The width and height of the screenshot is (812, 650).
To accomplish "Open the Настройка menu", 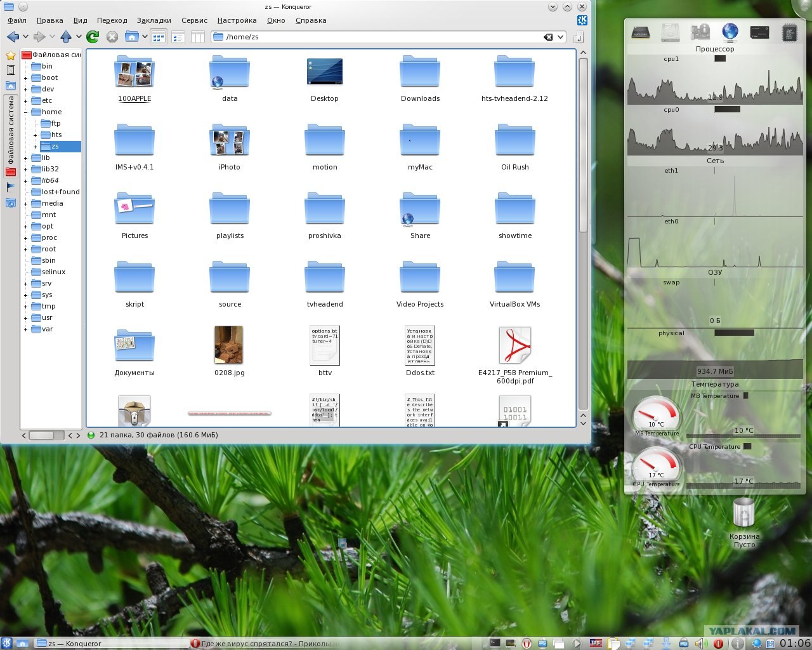I will (x=237, y=20).
